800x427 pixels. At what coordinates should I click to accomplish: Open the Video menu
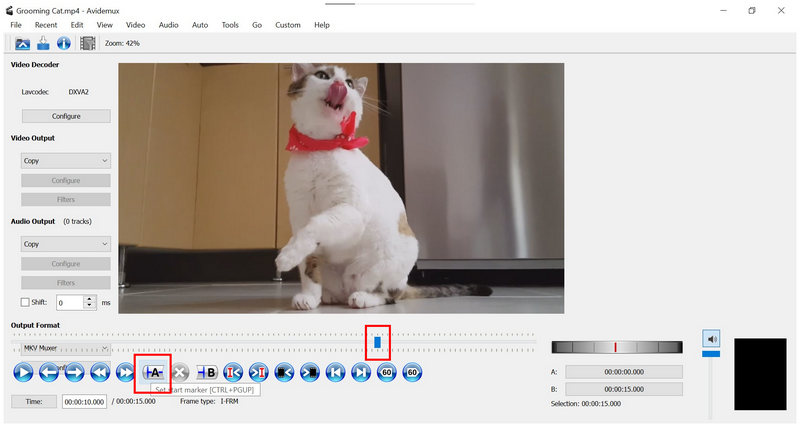pyautogui.click(x=135, y=24)
